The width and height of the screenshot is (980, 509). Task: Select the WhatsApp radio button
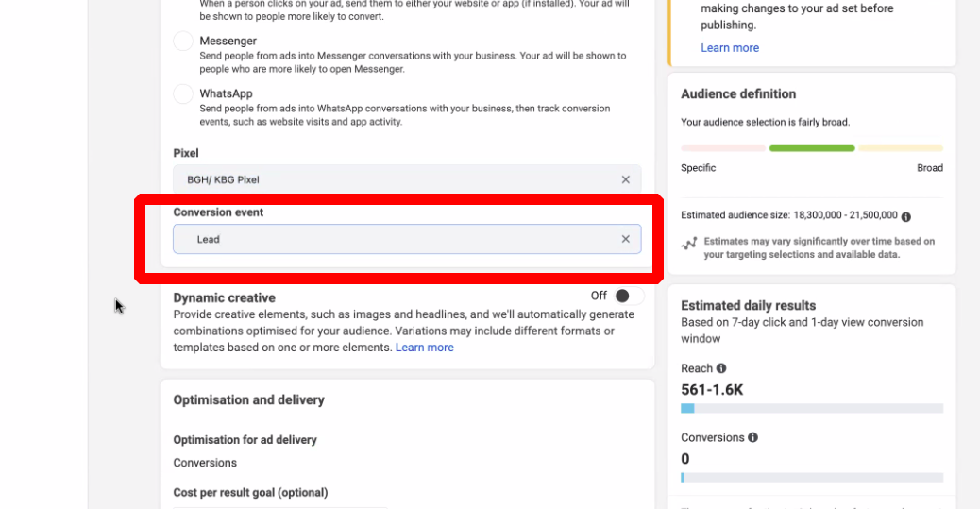183,94
